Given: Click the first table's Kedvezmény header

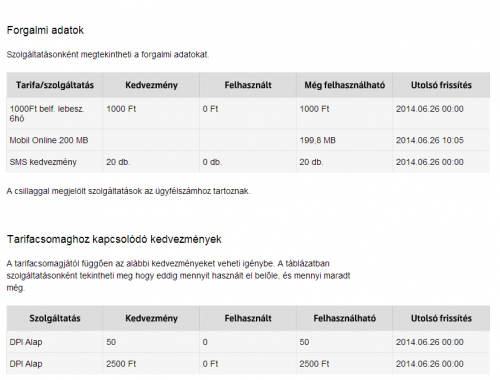Looking at the screenshot, I should [x=151, y=85].
